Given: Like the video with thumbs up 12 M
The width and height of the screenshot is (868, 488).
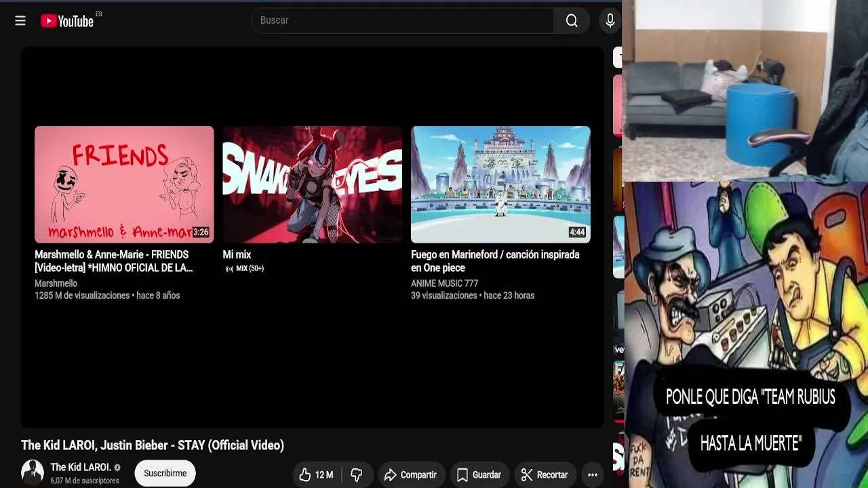Looking at the screenshot, I should coord(317,475).
